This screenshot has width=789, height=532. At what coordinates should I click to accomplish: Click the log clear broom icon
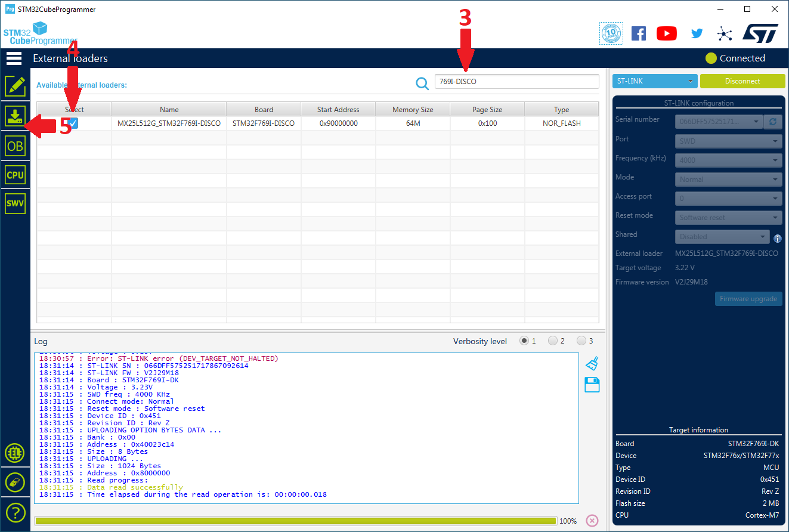(592, 363)
